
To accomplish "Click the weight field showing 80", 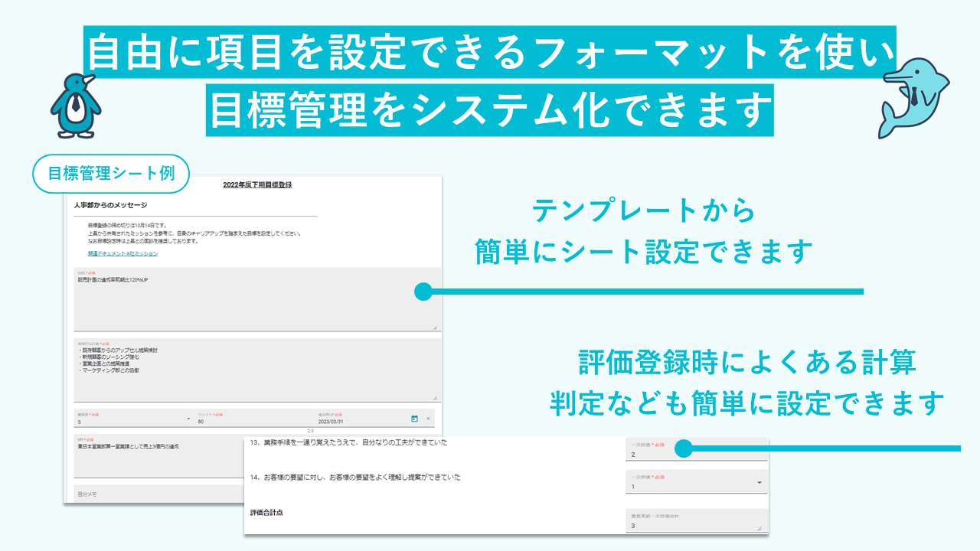I will coord(253,419).
